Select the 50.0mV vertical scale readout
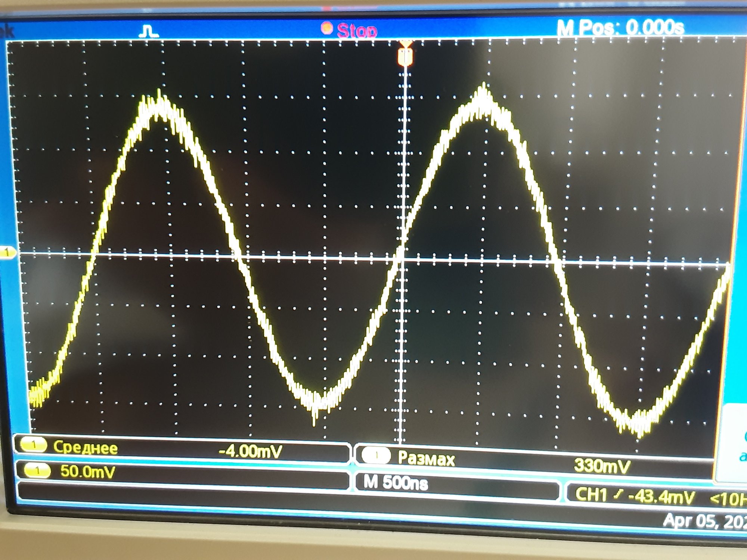This screenshot has width=747, height=560. pyautogui.click(x=88, y=472)
